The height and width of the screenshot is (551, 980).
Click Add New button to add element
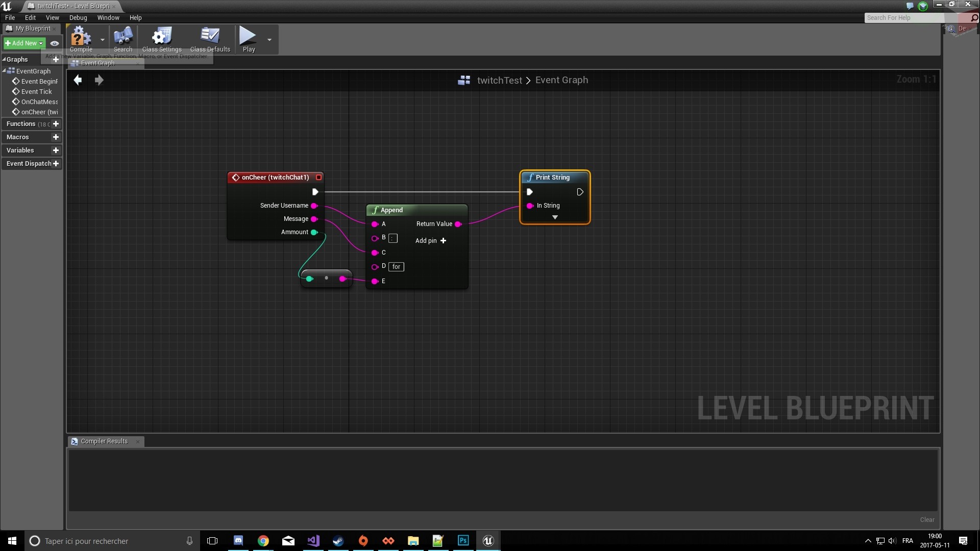(x=23, y=42)
